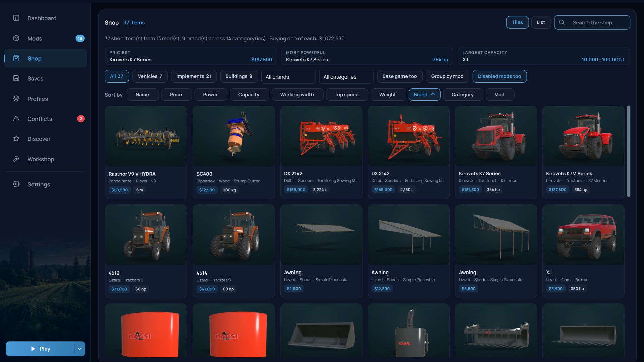Toggle Group by mod option
The width and height of the screenshot is (644, 362).
click(x=447, y=76)
